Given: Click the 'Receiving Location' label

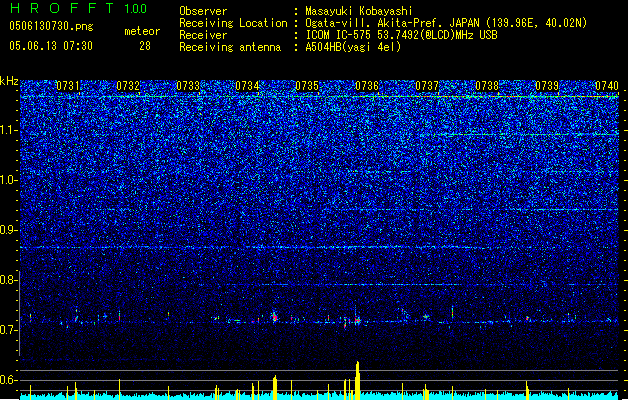Looking at the screenshot, I should [233, 23].
